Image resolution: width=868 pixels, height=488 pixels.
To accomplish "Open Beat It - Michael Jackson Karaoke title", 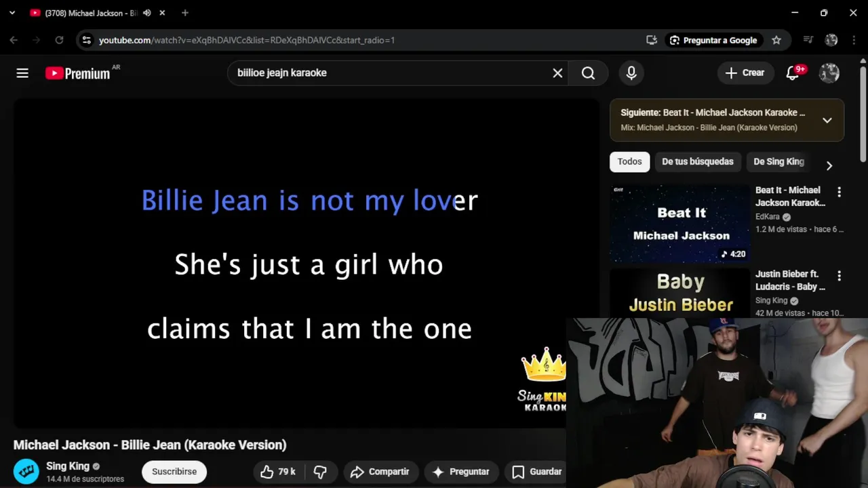I will [x=790, y=197].
